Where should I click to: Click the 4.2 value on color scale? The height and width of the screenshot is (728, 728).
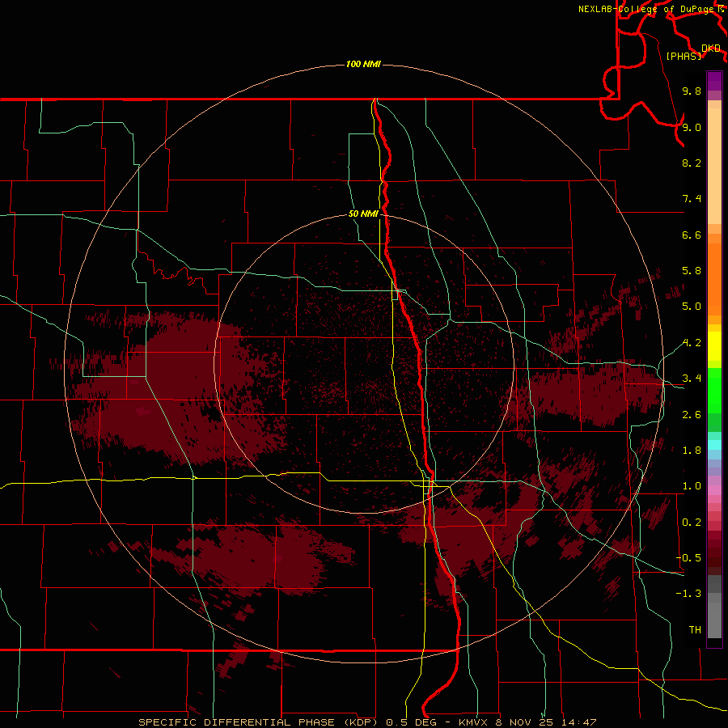pos(692,343)
